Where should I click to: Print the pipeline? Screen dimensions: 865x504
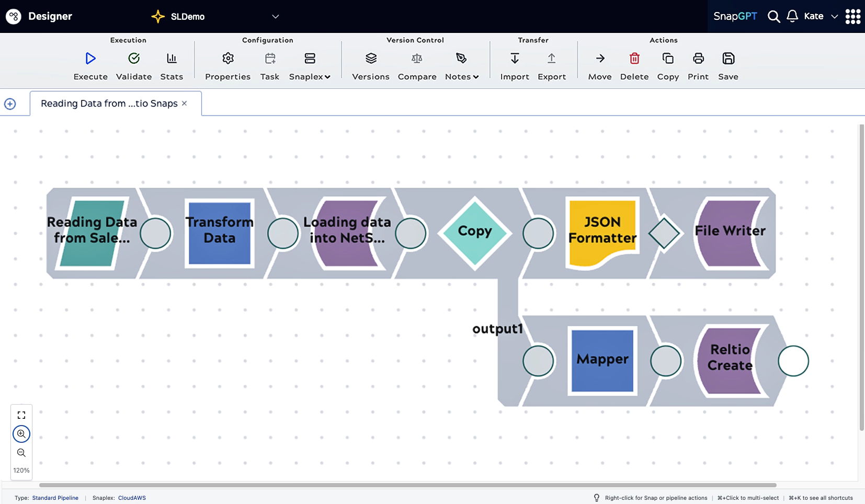tap(698, 58)
